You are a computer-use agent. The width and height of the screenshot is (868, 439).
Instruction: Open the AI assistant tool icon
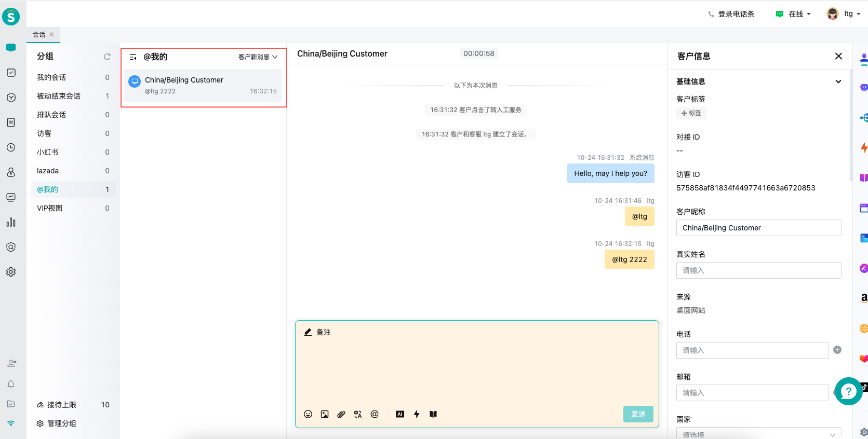(400, 414)
